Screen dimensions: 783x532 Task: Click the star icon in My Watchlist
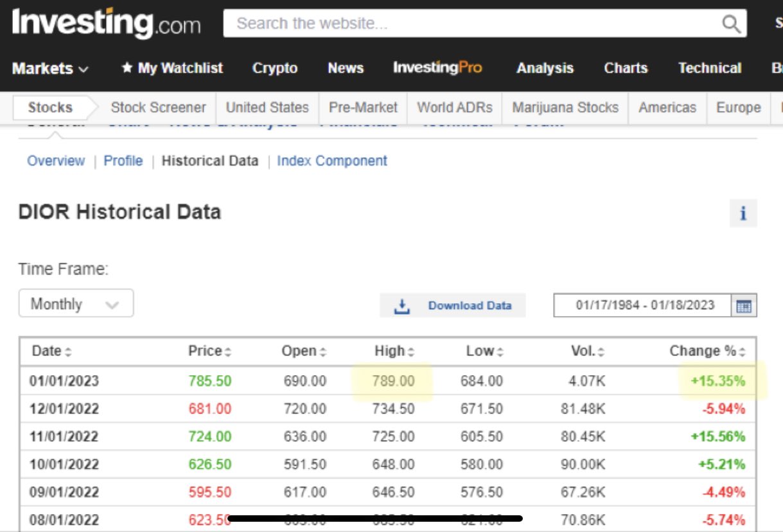point(127,67)
